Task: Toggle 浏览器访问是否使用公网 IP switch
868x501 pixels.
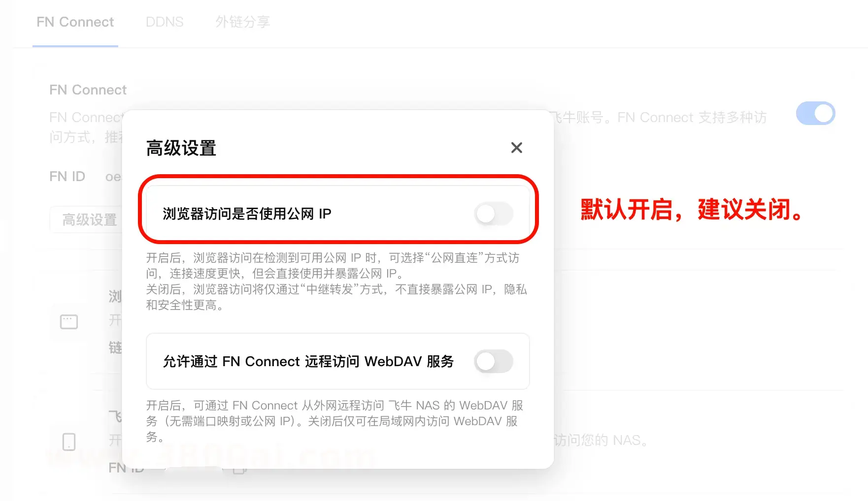Action: pos(494,214)
